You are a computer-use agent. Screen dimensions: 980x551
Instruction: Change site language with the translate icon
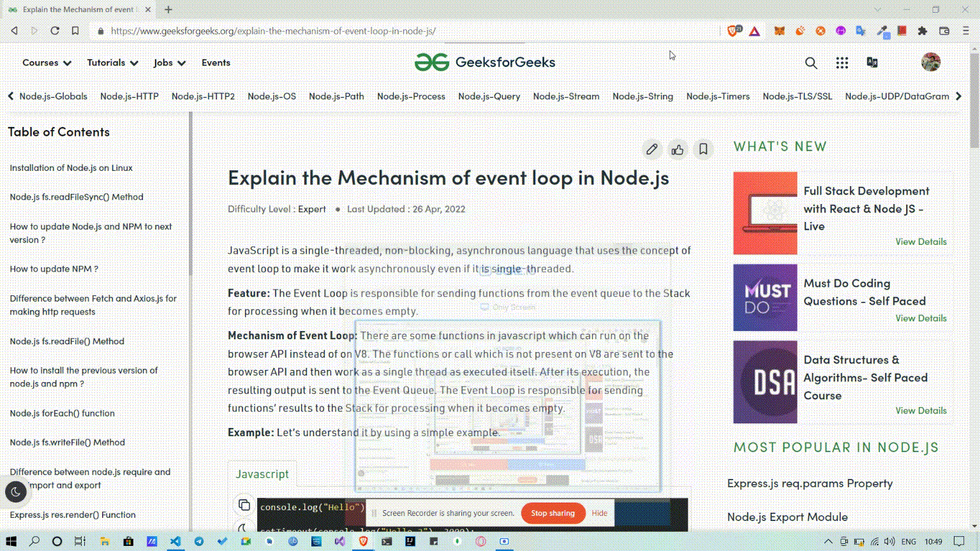[x=872, y=62]
